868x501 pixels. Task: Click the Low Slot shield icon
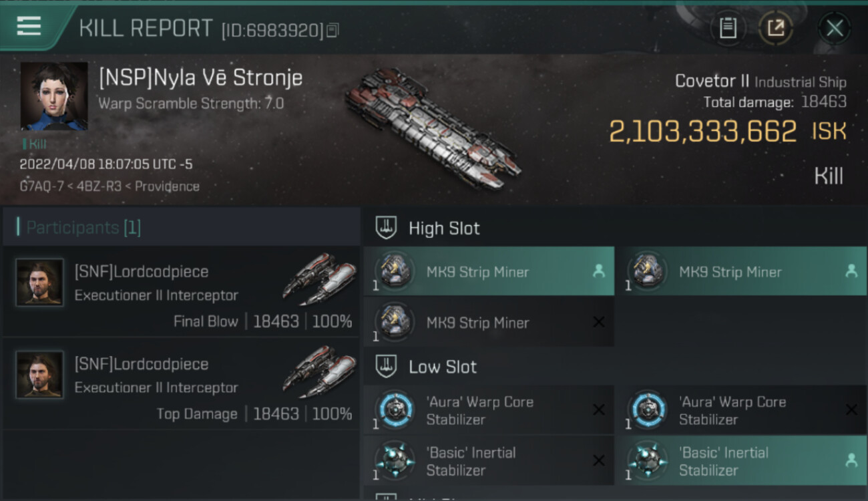coord(385,366)
